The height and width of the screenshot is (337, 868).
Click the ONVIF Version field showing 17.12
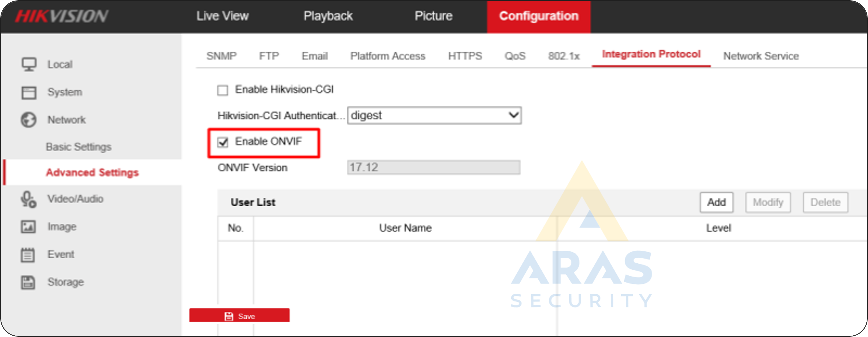pyautogui.click(x=434, y=167)
